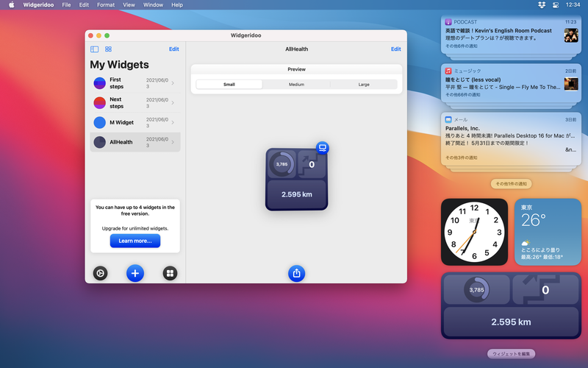Open the Widgeridoo app menu
This screenshot has width=588, height=368.
38,5
